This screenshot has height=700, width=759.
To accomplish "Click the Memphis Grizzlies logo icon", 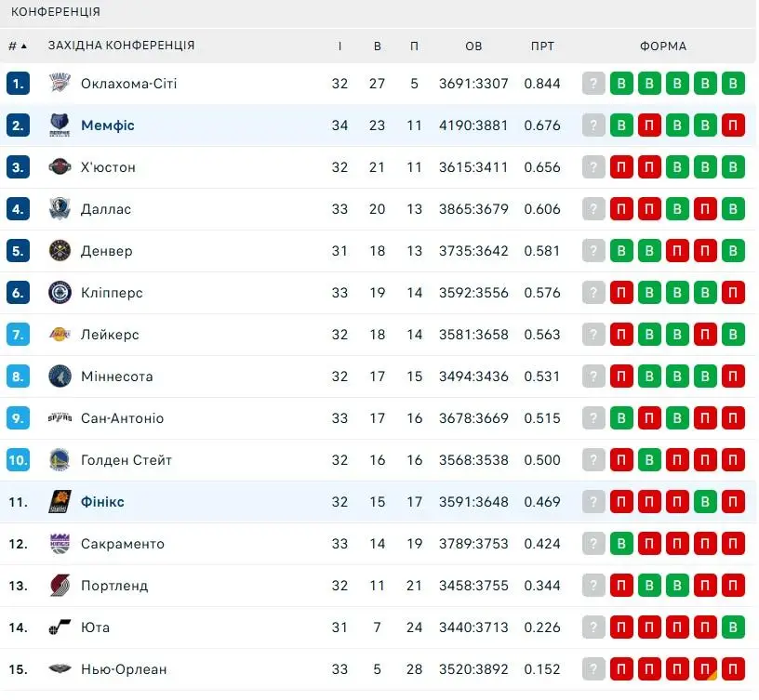I will pos(60,125).
